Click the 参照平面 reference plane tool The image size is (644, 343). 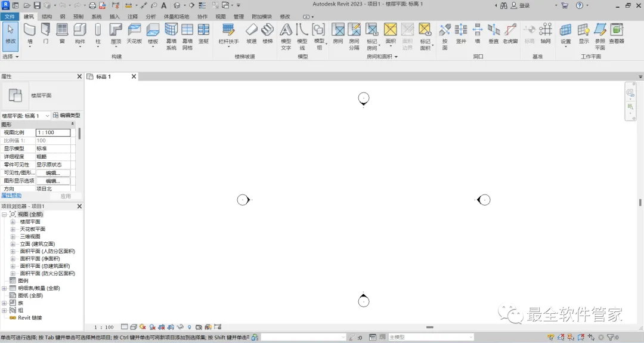600,36
